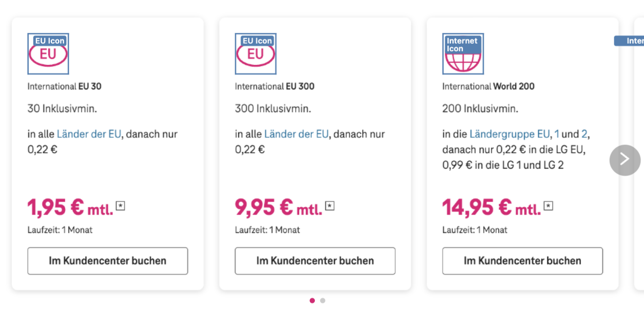Viewport: 644px width, 314px height.
Task: Click the EU icon on the EU 30 card
Action: click(48, 54)
